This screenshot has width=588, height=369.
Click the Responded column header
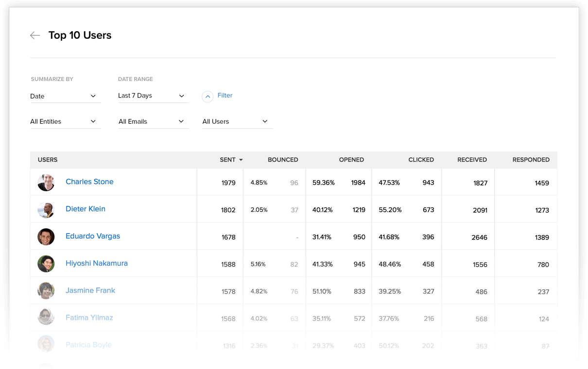coord(531,160)
